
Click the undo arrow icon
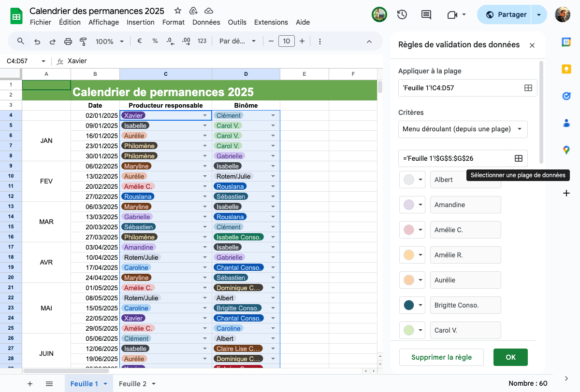pyautogui.click(x=37, y=42)
